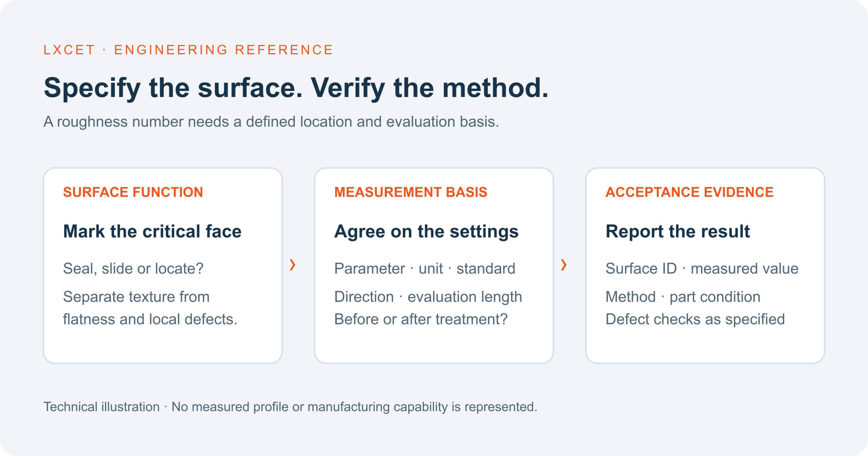Click the 'SURFACE FUNCTION' label

[133, 192]
